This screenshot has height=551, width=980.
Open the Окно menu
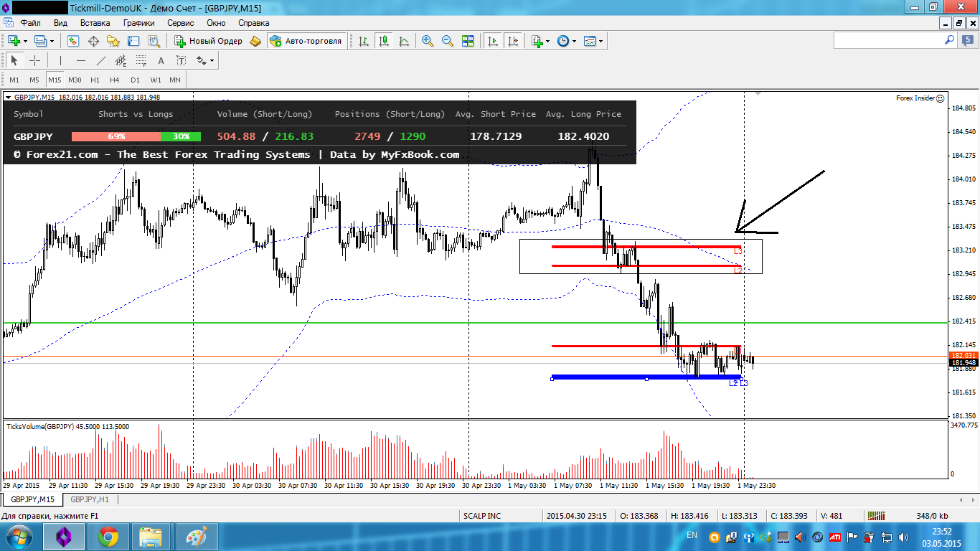point(216,23)
